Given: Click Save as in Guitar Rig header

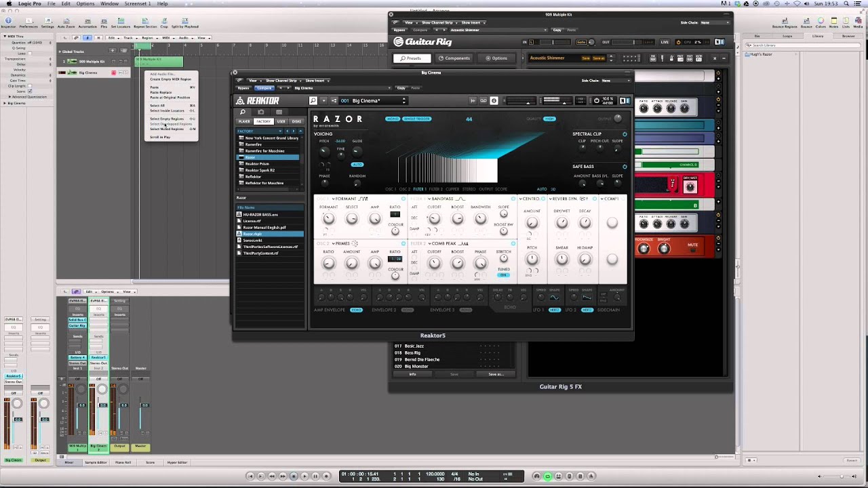Looking at the screenshot, I should pyautogui.click(x=599, y=58).
